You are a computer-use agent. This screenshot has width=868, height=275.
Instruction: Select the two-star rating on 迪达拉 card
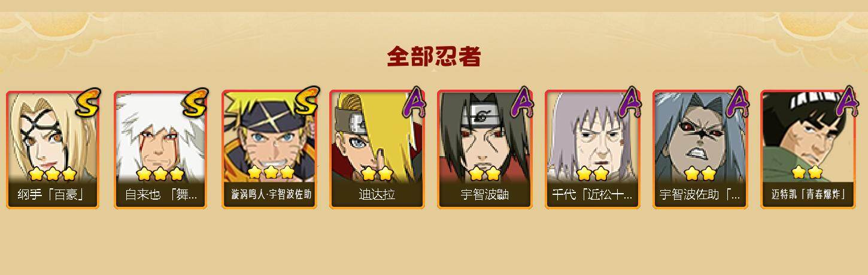(x=377, y=173)
